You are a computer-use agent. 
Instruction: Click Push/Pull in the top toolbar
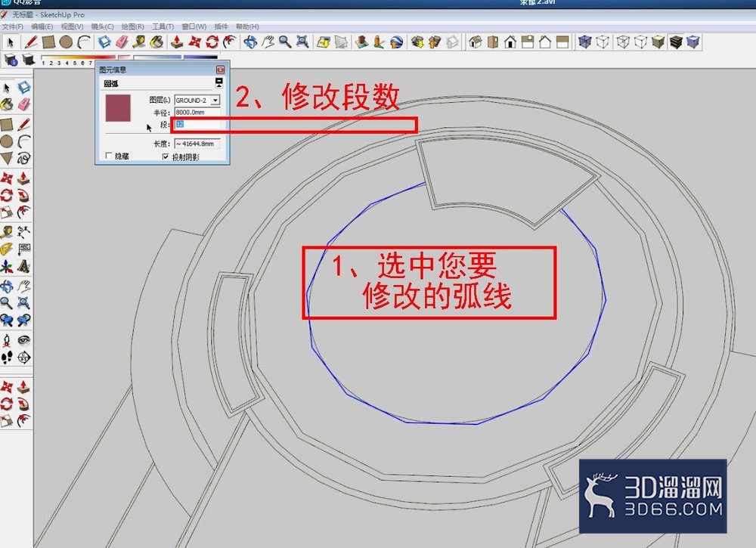[x=177, y=42]
